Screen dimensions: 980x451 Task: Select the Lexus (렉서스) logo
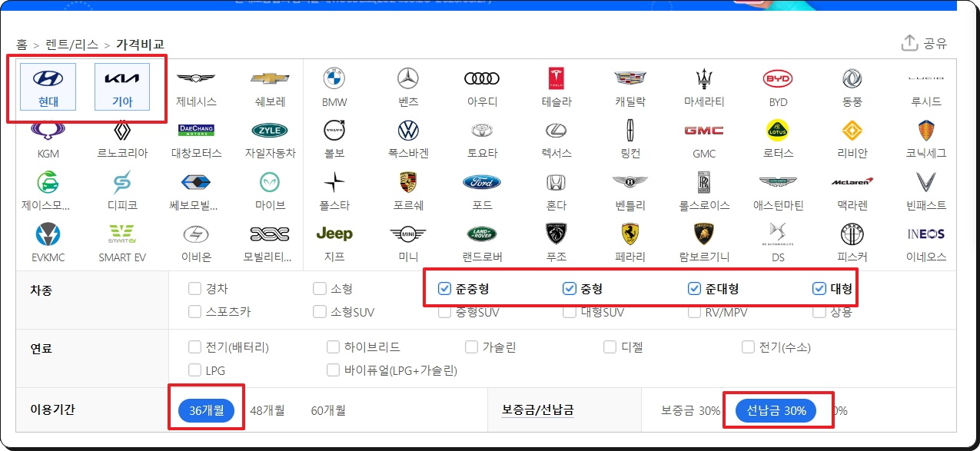coord(556,130)
